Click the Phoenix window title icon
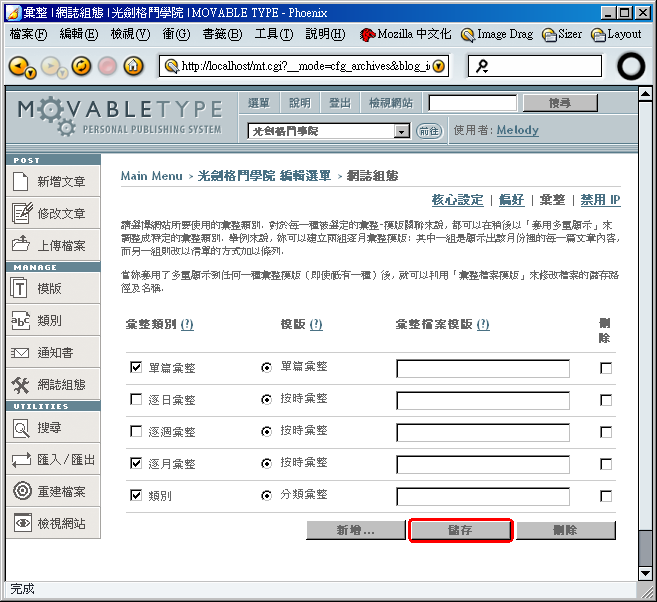 [x=13, y=13]
